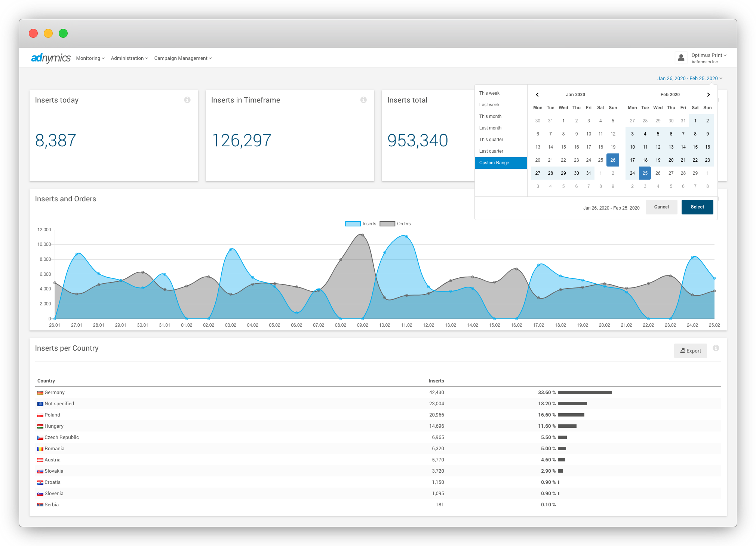Choose the This quarter preset

point(491,140)
